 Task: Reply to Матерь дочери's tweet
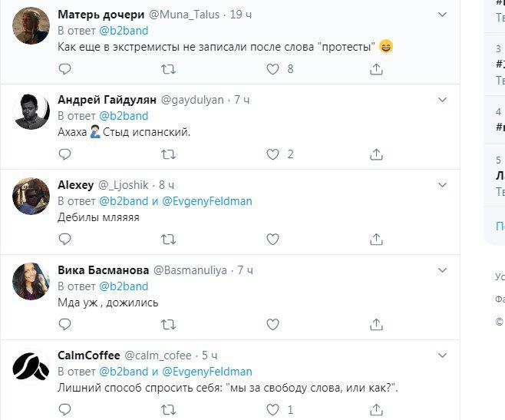(65, 69)
